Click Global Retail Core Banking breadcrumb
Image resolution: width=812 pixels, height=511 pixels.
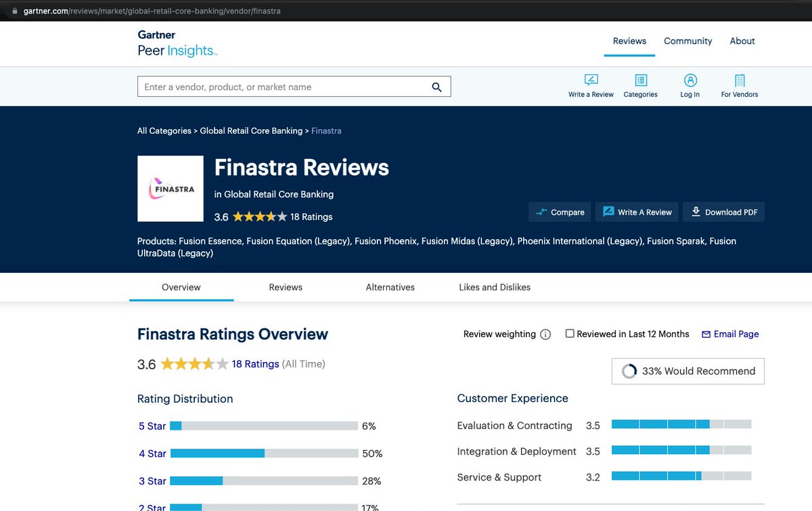(251, 131)
